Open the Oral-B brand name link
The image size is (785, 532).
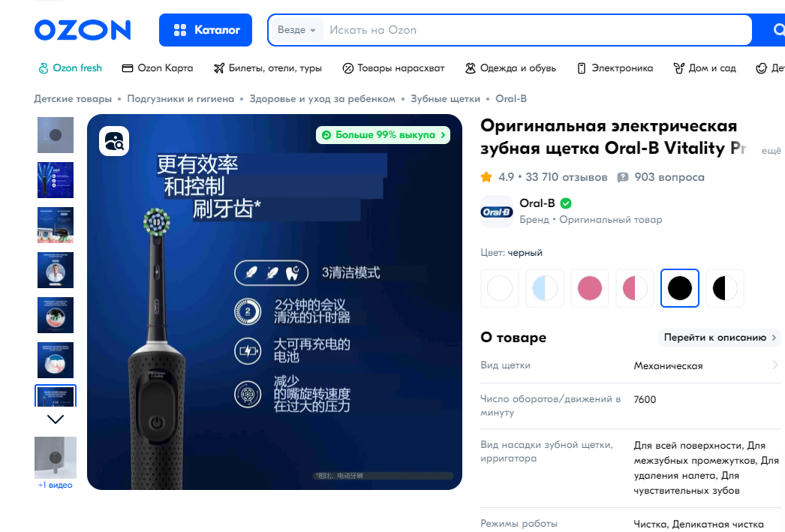pos(537,203)
